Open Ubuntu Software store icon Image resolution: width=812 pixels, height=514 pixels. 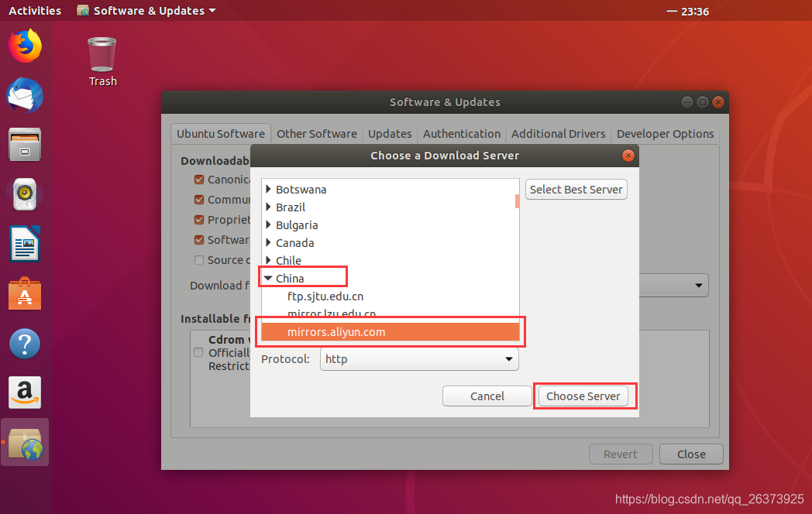click(x=24, y=293)
